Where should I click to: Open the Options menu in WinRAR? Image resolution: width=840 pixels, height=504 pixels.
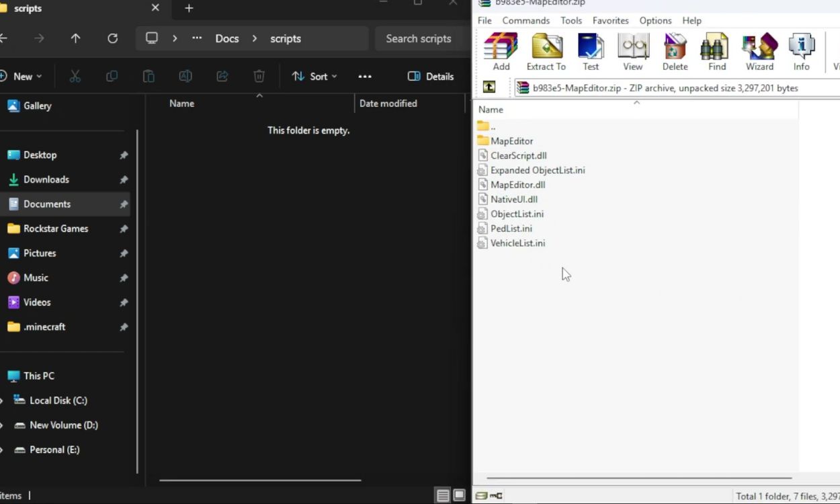pyautogui.click(x=655, y=20)
